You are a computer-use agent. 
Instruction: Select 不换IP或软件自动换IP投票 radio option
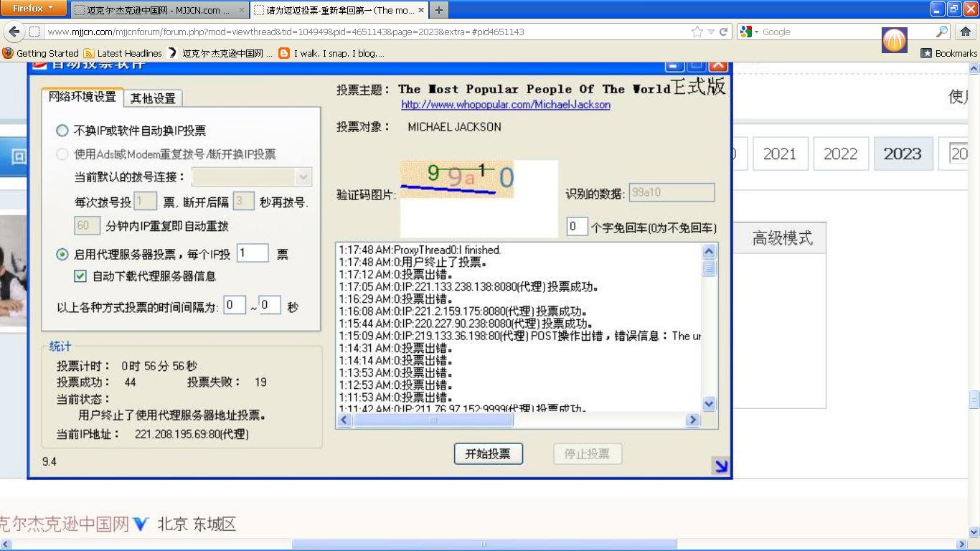pyautogui.click(x=62, y=131)
